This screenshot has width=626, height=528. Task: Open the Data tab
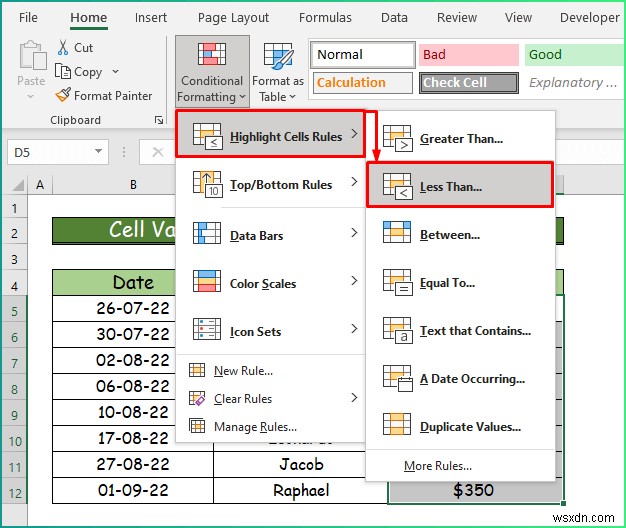(394, 18)
